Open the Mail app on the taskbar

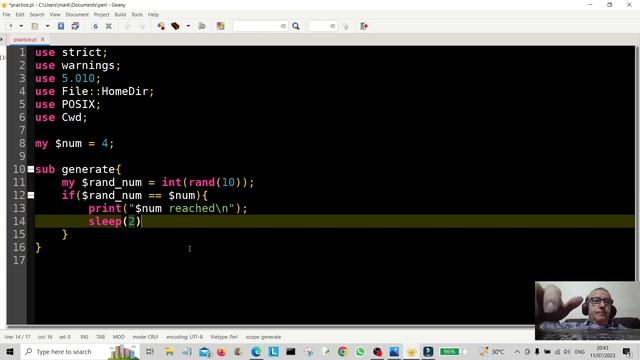coord(204,351)
